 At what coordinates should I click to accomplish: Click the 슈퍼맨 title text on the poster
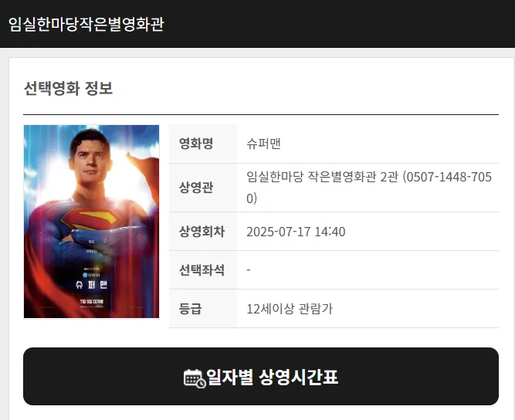point(92,284)
